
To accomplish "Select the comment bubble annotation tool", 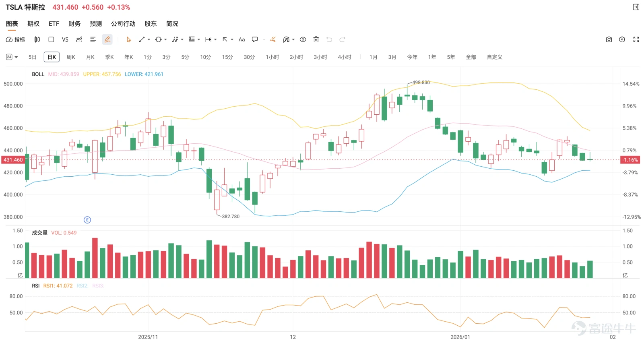I will 255,39.
